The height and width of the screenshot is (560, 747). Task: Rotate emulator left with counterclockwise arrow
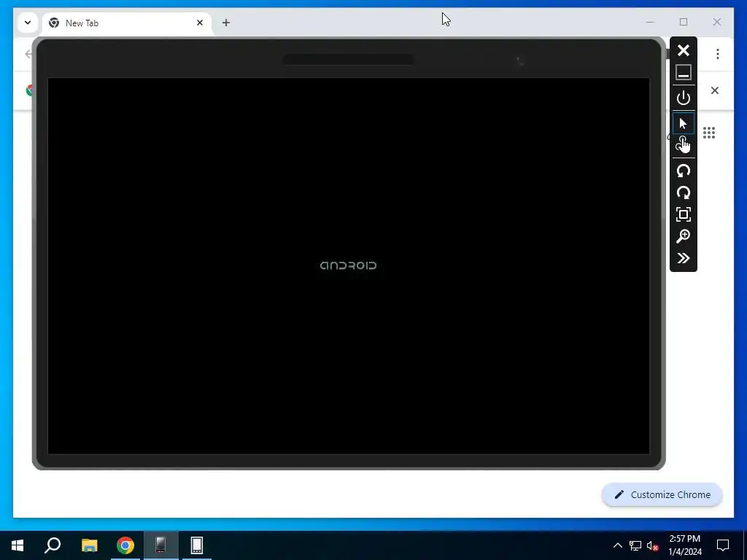click(683, 171)
